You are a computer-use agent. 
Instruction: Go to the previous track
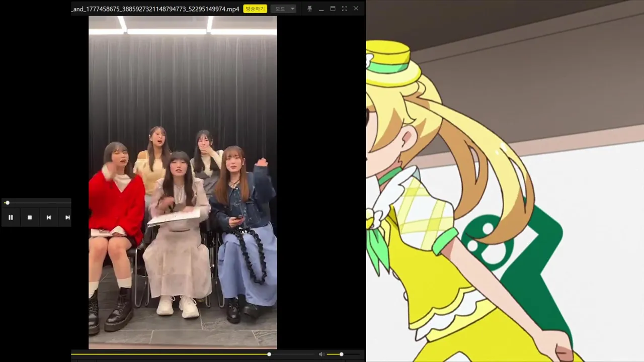[x=48, y=217]
